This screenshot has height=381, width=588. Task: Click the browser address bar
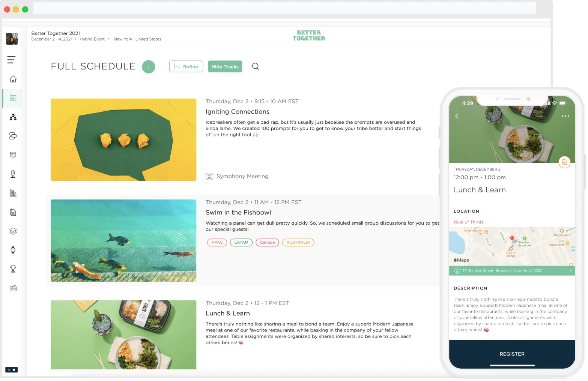click(x=284, y=8)
